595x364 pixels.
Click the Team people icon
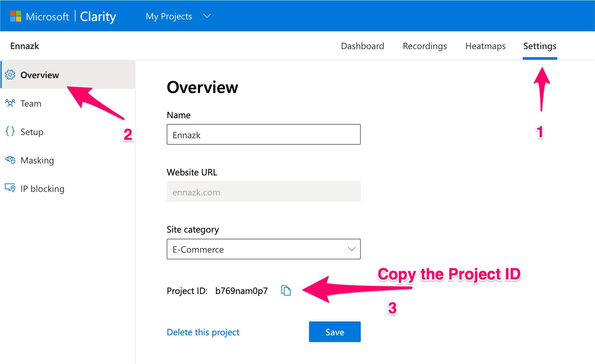coord(10,103)
